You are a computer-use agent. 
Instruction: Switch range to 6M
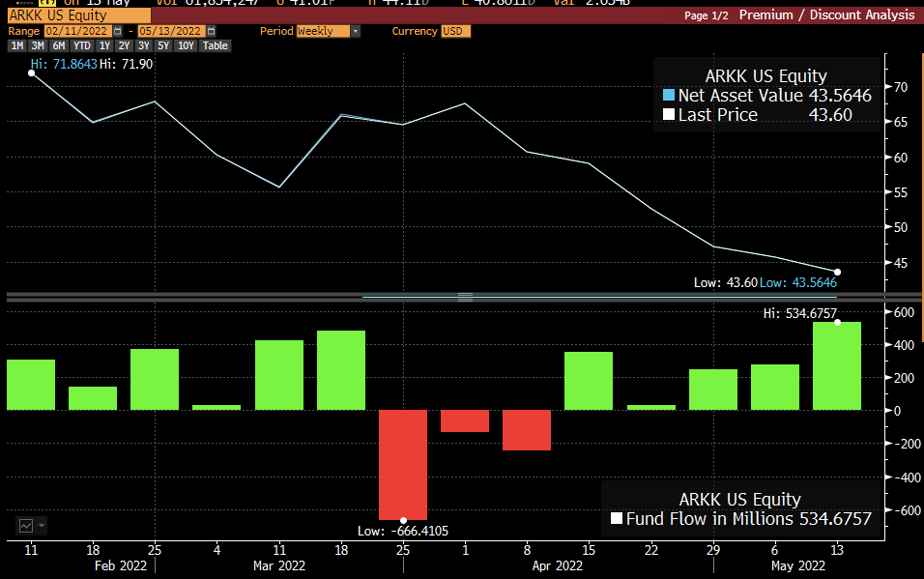coord(58,46)
